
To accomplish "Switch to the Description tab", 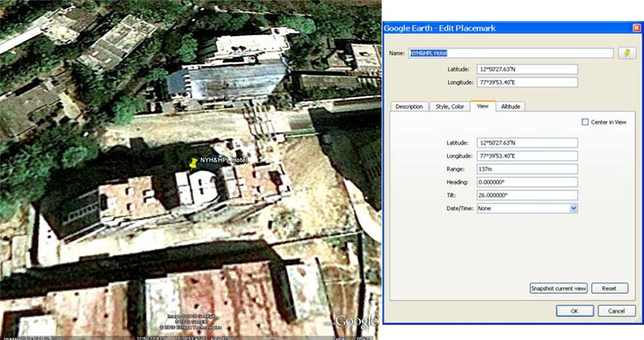I will (x=409, y=106).
